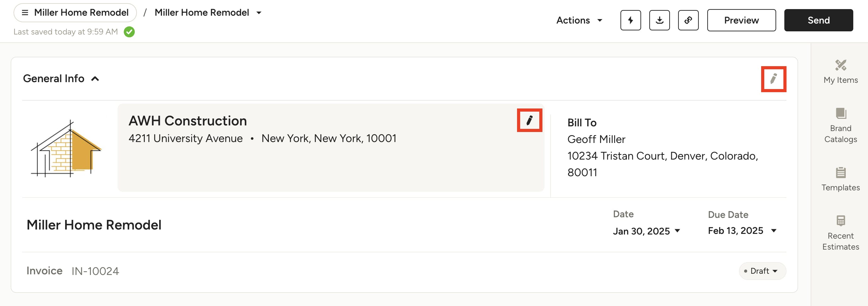Click the lightning bolt quick action icon
The image size is (868, 306).
pos(630,20)
